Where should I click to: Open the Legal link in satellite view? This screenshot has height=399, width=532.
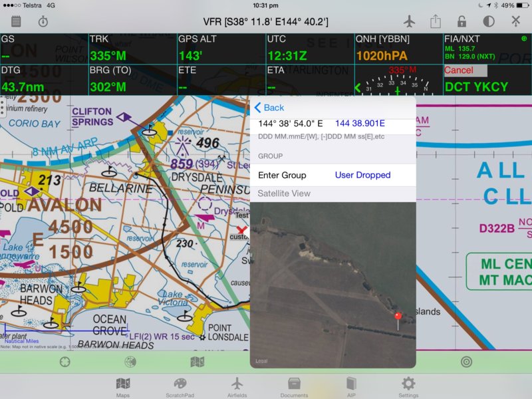[261, 361]
